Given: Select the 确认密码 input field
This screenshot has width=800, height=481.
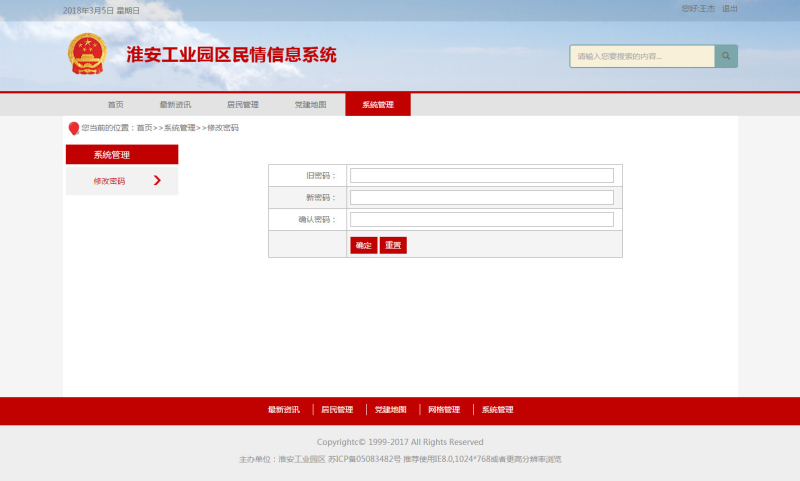Looking at the screenshot, I should pyautogui.click(x=481, y=220).
